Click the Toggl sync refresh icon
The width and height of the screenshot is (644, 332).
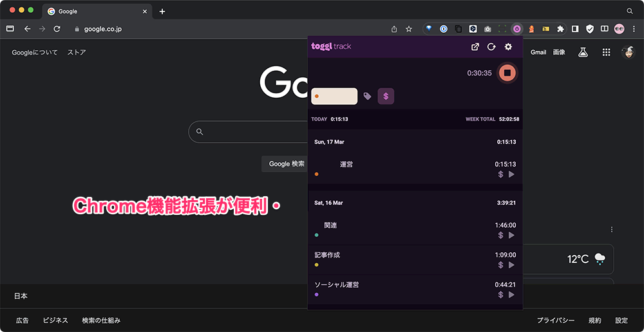(491, 47)
